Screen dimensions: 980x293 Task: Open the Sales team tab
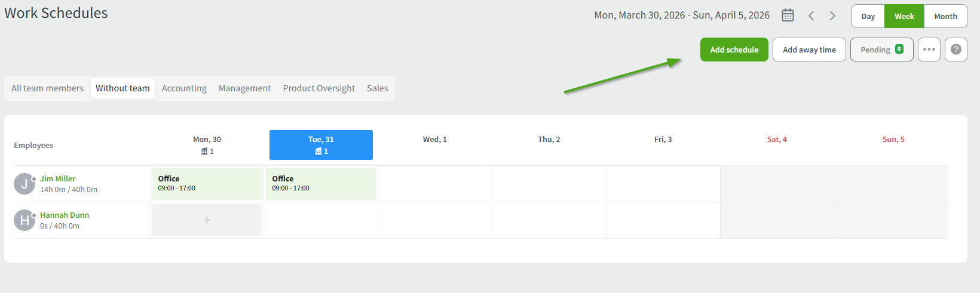click(x=378, y=88)
